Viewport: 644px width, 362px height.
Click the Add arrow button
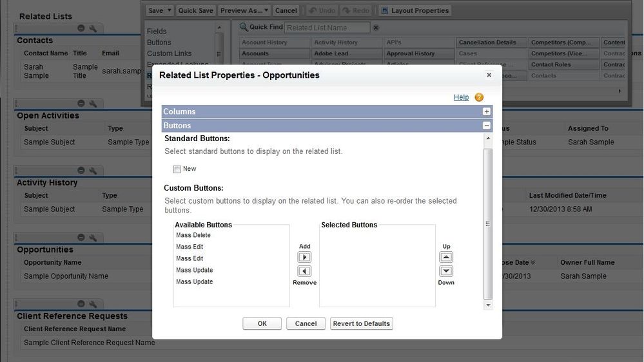pyautogui.click(x=304, y=258)
